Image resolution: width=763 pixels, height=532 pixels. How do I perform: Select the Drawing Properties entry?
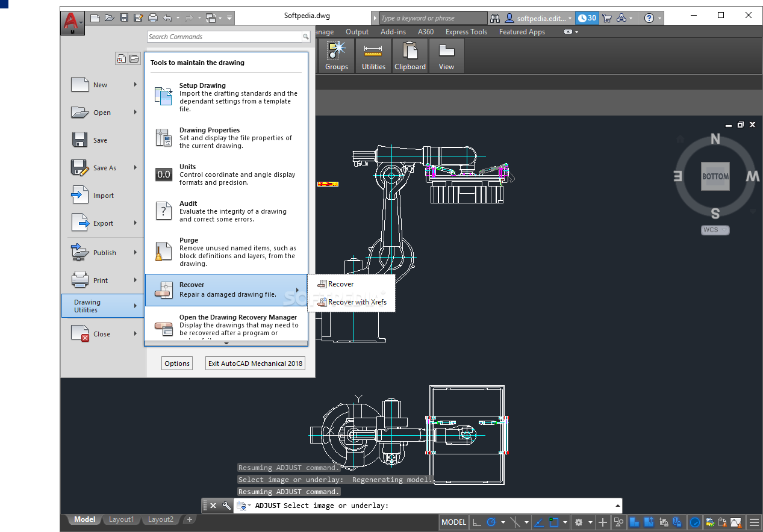(226, 138)
